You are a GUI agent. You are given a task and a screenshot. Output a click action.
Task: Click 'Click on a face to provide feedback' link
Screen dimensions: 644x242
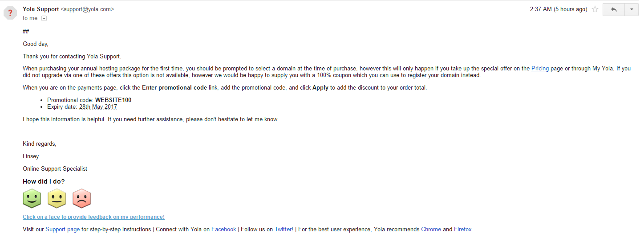[94, 217]
